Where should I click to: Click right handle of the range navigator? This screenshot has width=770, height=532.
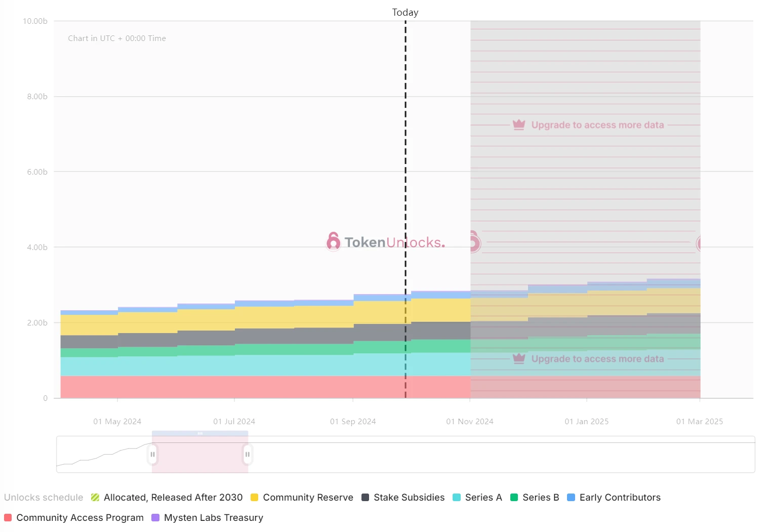click(248, 455)
